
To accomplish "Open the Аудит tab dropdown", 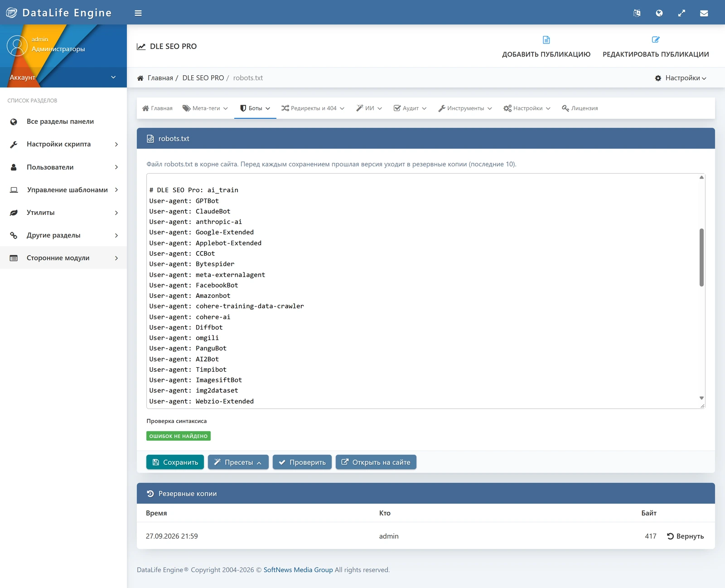I will click(x=410, y=108).
